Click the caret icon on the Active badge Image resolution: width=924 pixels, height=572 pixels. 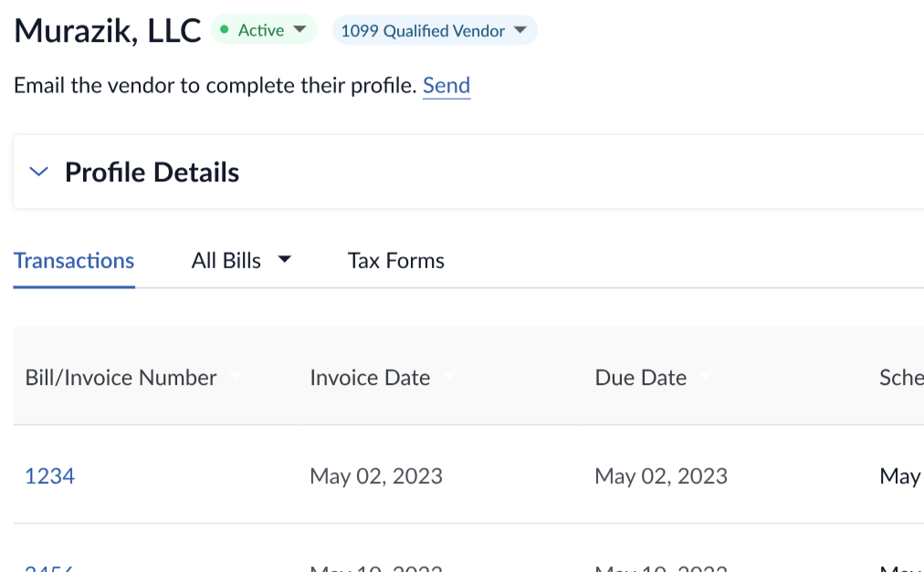point(299,29)
